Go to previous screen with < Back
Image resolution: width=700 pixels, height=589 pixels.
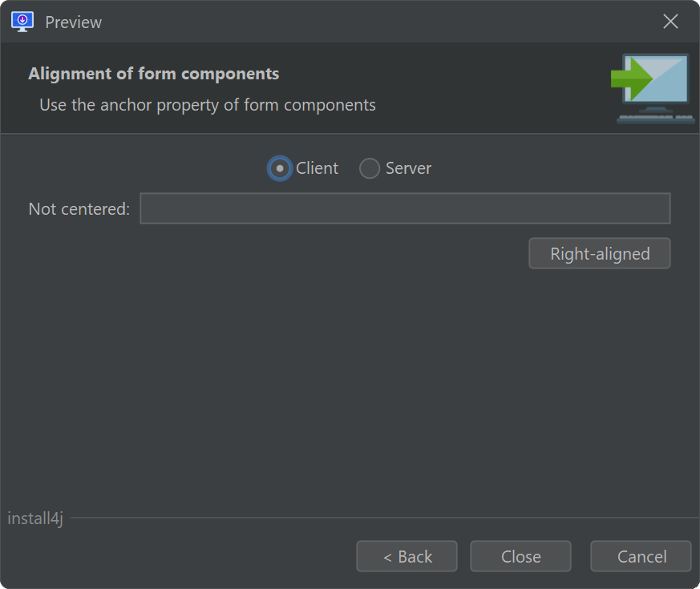point(407,556)
